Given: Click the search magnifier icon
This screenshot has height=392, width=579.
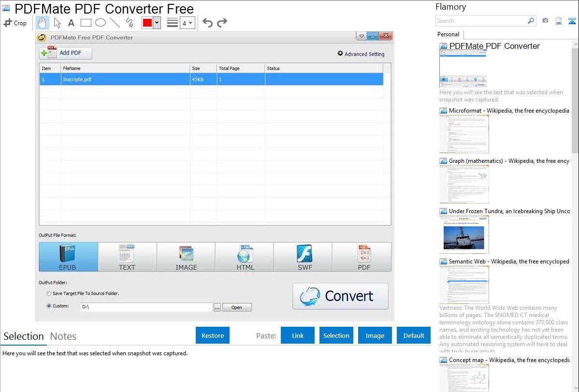Looking at the screenshot, I should 531,21.
